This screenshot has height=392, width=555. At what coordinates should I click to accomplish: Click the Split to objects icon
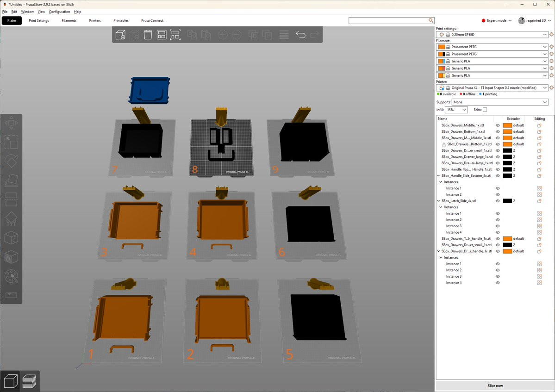click(x=254, y=35)
